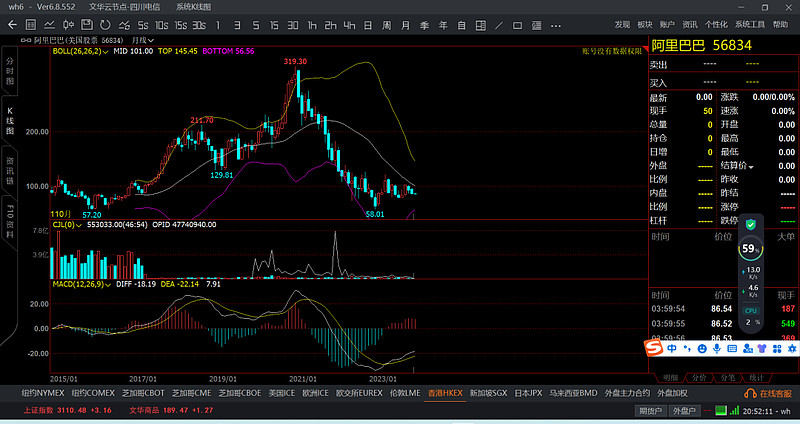
Task: Open the Sogou settings gear icon
Action: 792,348
